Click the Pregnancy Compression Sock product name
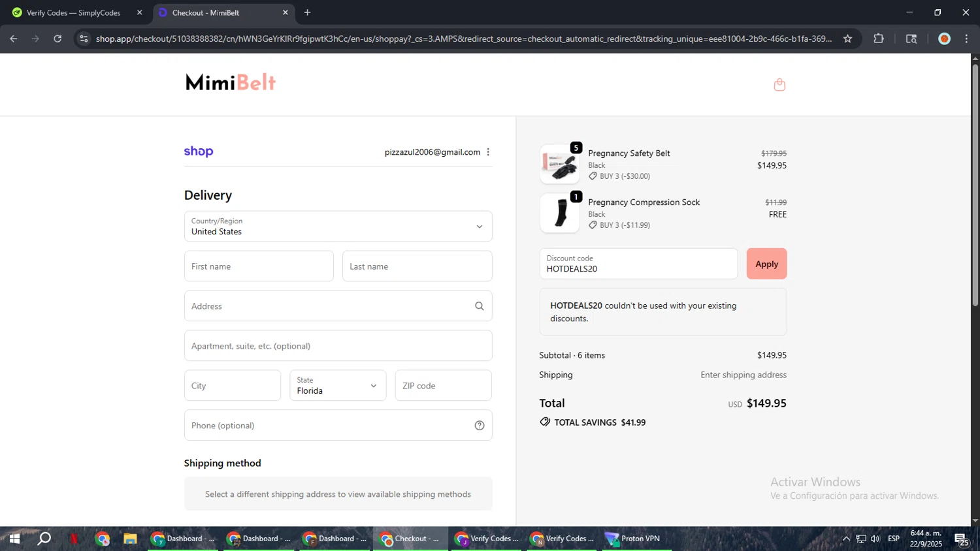 (x=644, y=202)
